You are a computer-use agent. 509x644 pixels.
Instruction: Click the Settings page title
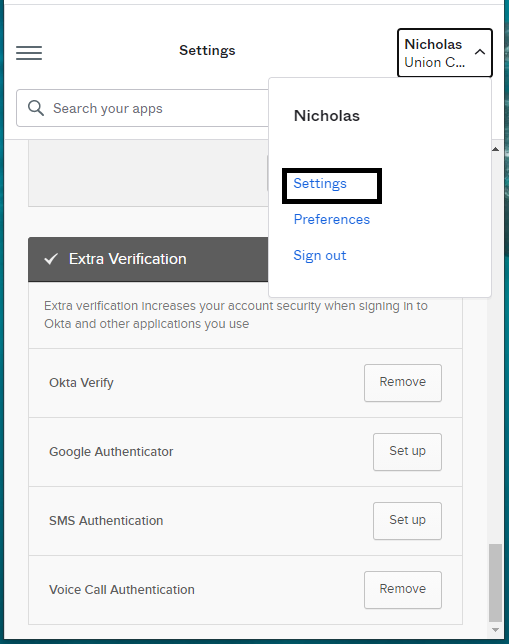[x=207, y=50]
